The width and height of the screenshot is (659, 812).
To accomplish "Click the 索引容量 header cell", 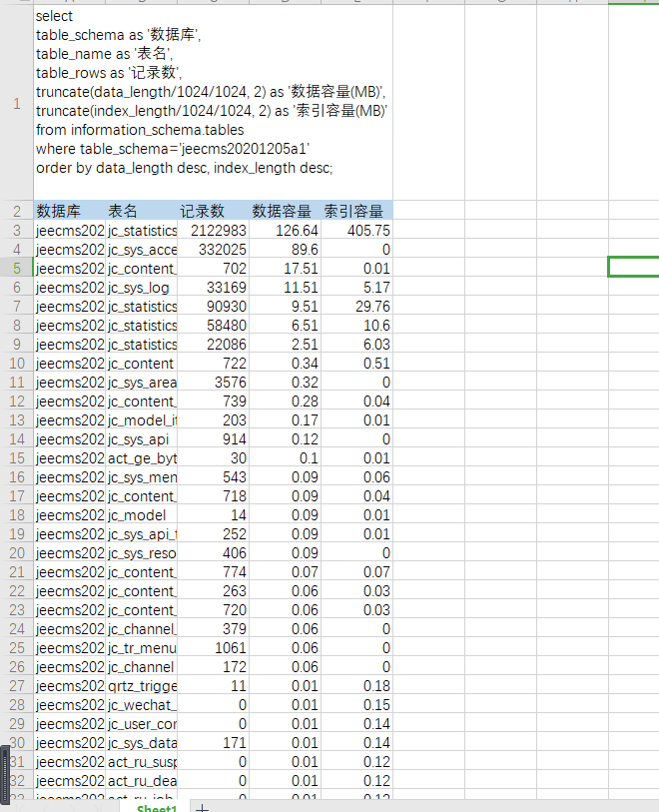I will 357,211.
